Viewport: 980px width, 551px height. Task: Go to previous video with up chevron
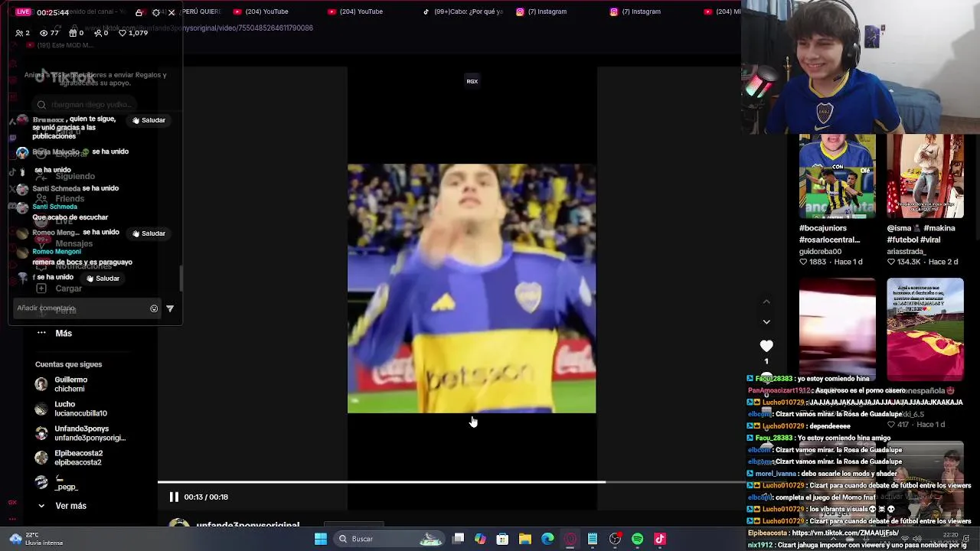[x=766, y=302]
